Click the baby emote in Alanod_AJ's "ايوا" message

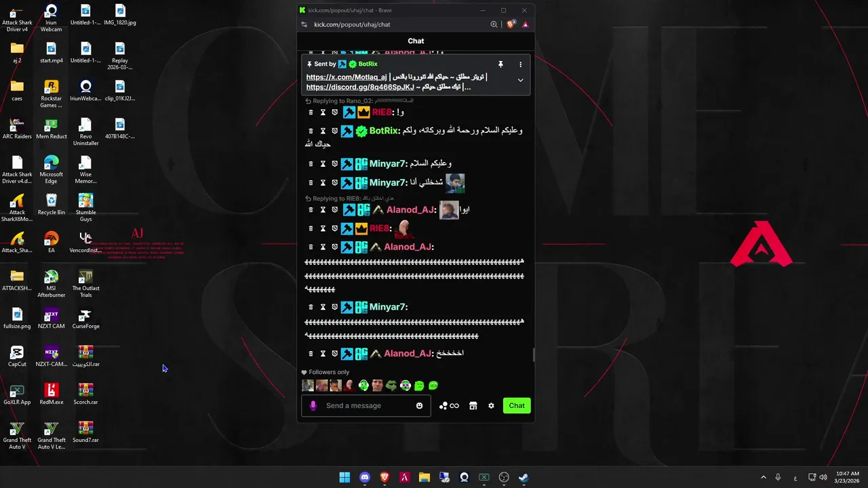click(449, 210)
